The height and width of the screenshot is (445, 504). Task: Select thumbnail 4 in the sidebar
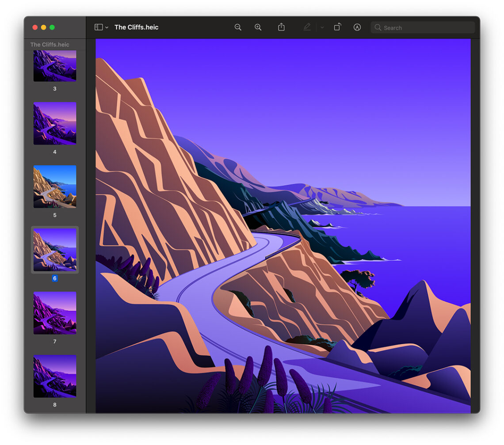pyautogui.click(x=54, y=124)
